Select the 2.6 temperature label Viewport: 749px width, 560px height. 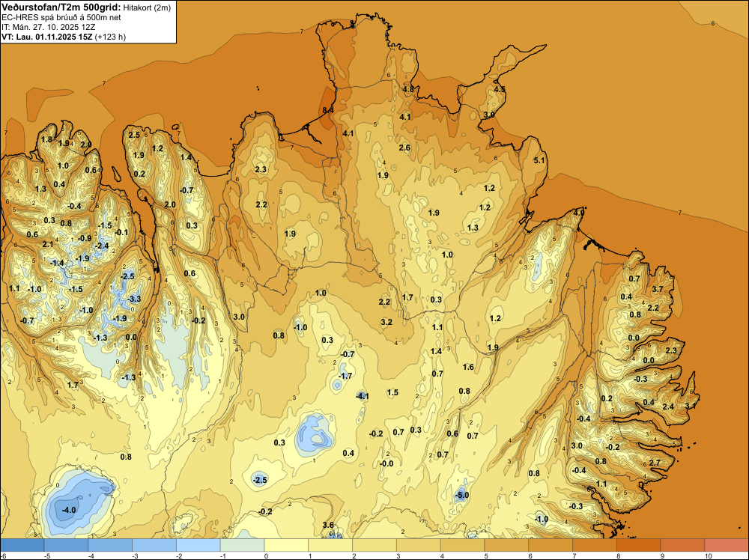(x=404, y=147)
